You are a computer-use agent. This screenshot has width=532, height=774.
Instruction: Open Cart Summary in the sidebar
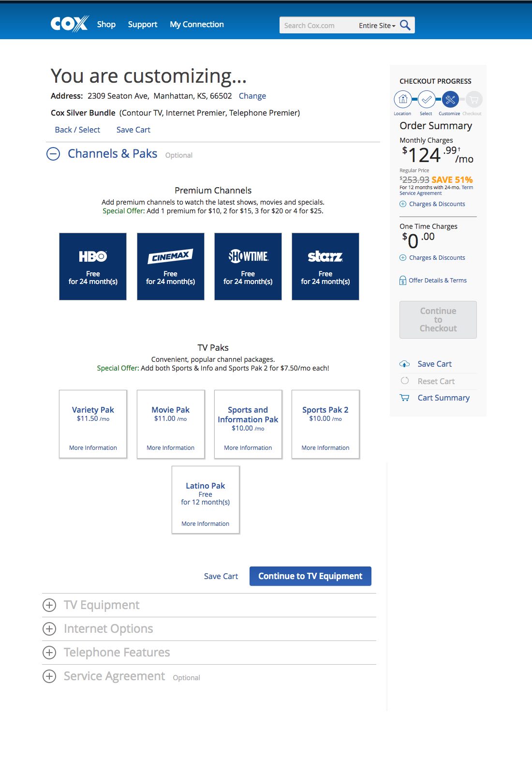click(443, 398)
